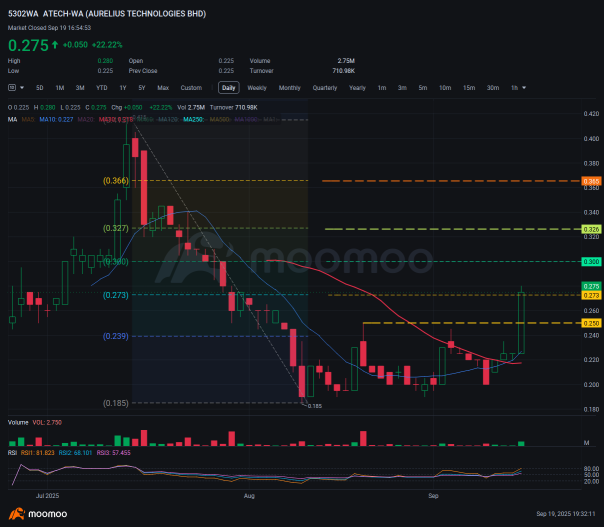Screen dimensions: 604x527
Task: Select the Quarterly interval
Action: coord(324,88)
